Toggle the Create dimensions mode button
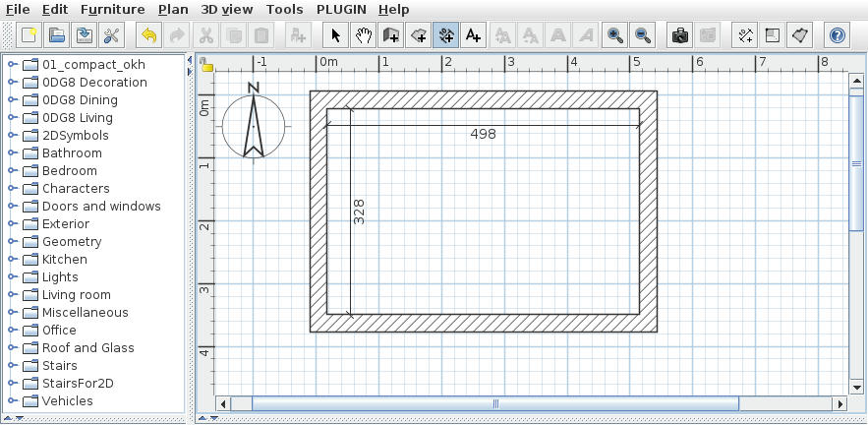This screenshot has width=868, height=425. coord(445,36)
